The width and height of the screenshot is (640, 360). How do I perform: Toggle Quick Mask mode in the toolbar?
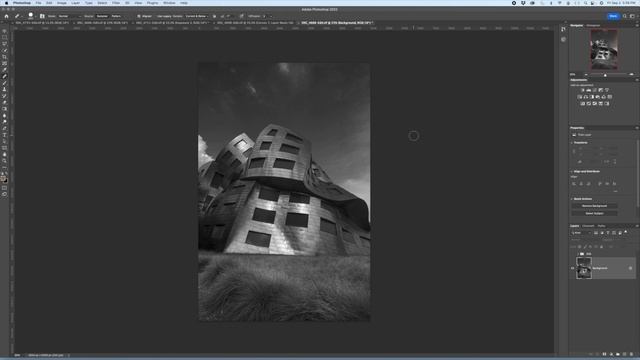[x=4, y=188]
